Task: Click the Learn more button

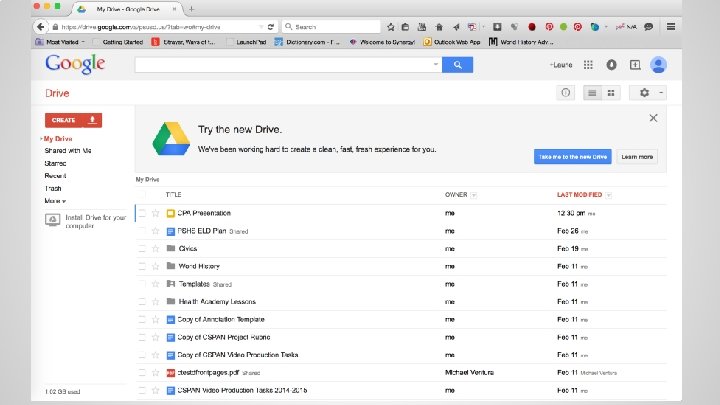Action: 637,157
